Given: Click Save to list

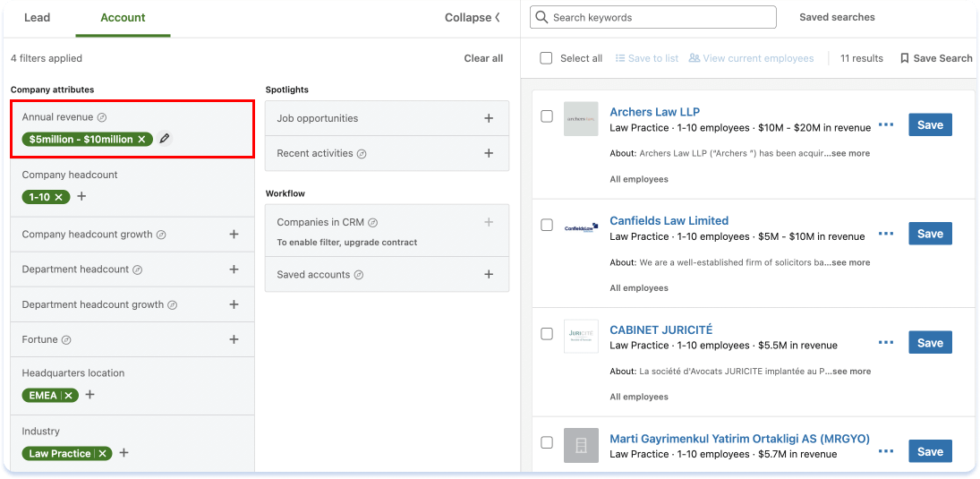Looking at the screenshot, I should pyautogui.click(x=647, y=58).
